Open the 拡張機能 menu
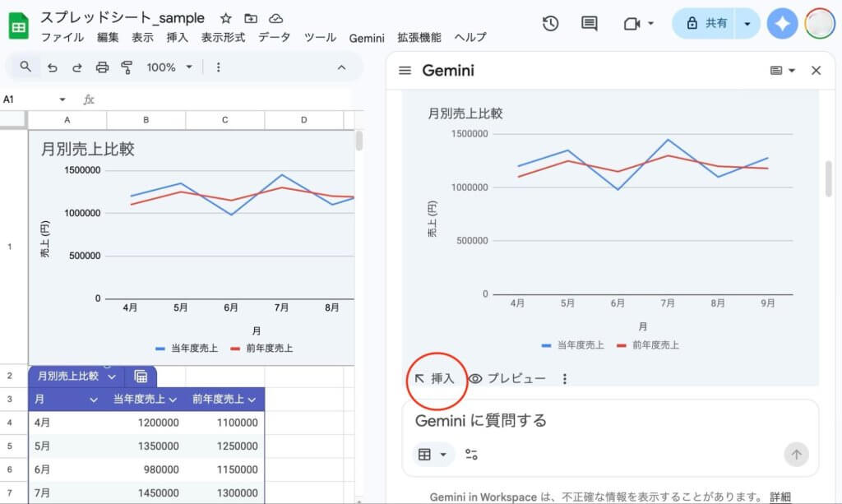Viewport: 842px width, 504px height. point(419,38)
